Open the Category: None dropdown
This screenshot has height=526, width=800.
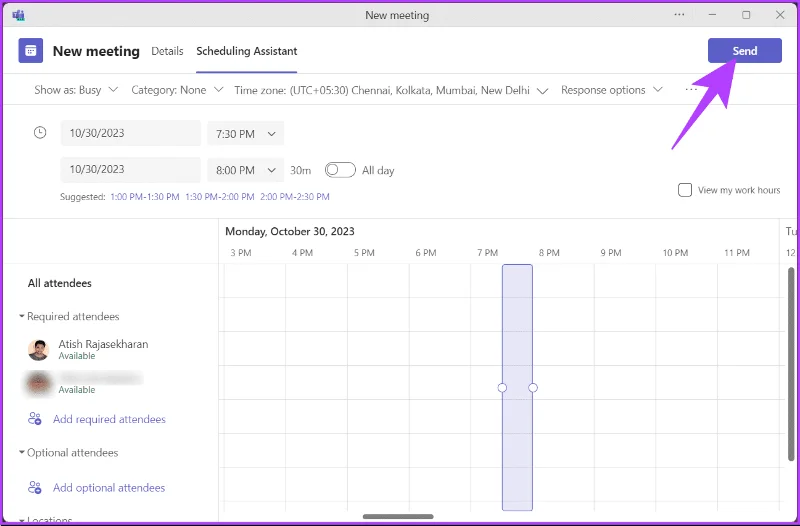[x=177, y=90]
